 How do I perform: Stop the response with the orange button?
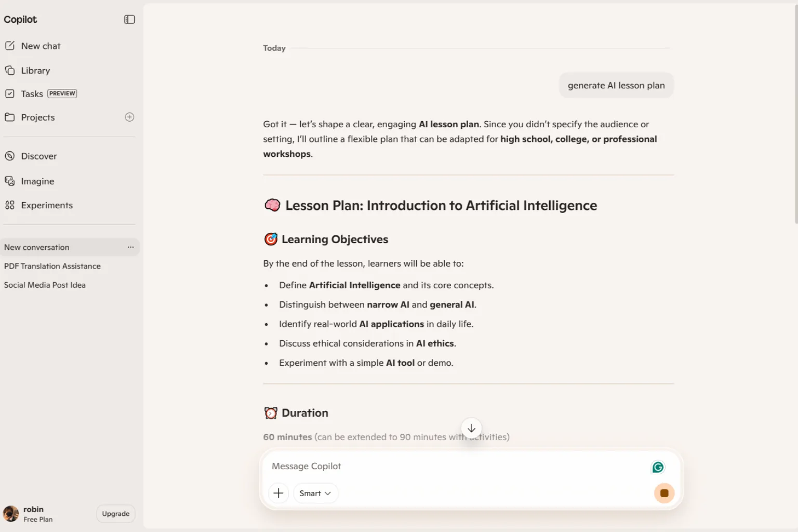tap(664, 493)
